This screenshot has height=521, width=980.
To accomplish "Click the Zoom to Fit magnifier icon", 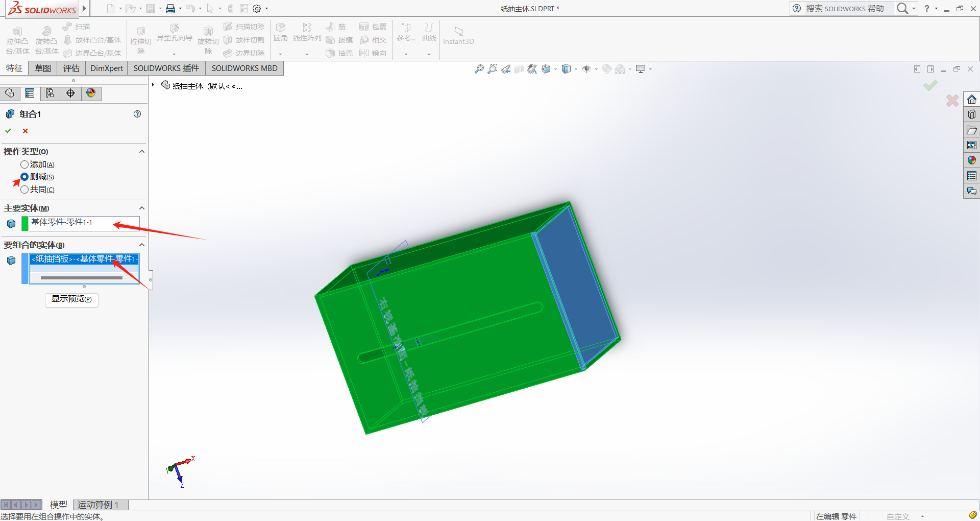I will 479,69.
